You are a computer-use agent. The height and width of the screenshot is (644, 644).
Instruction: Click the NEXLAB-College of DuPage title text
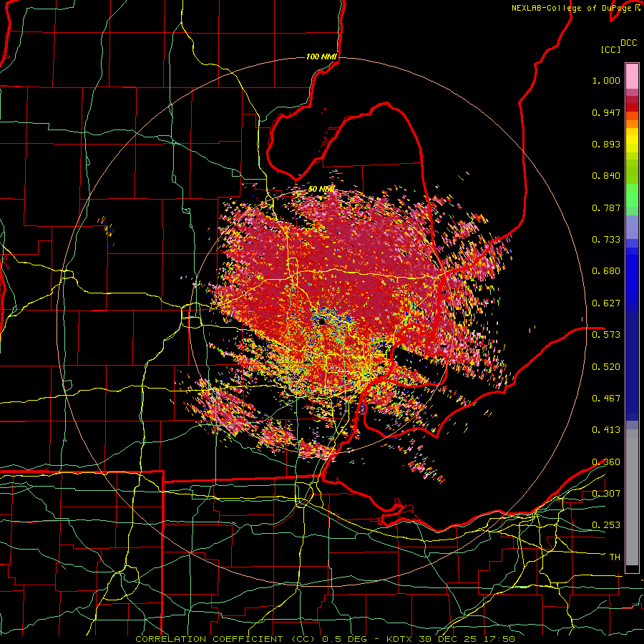coord(572,8)
